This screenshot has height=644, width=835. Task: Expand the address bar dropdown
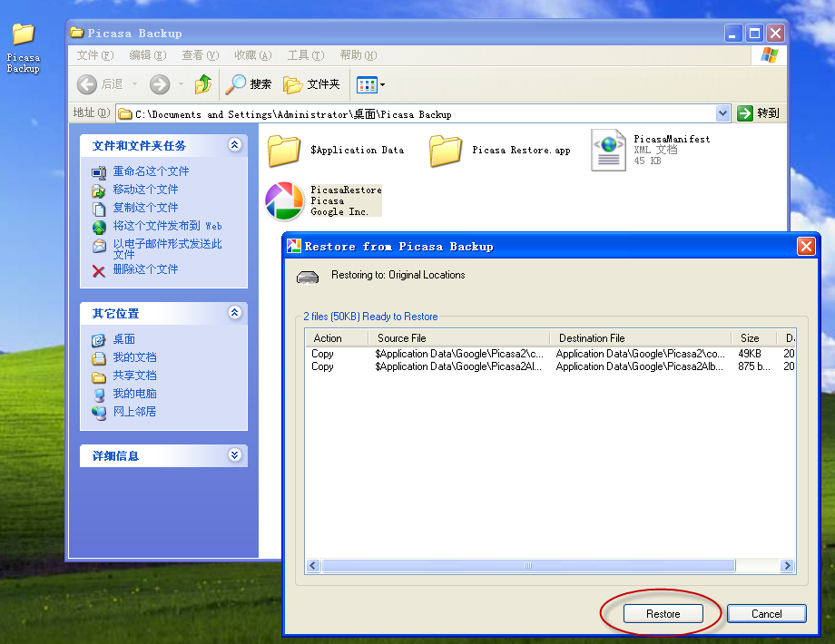click(722, 112)
